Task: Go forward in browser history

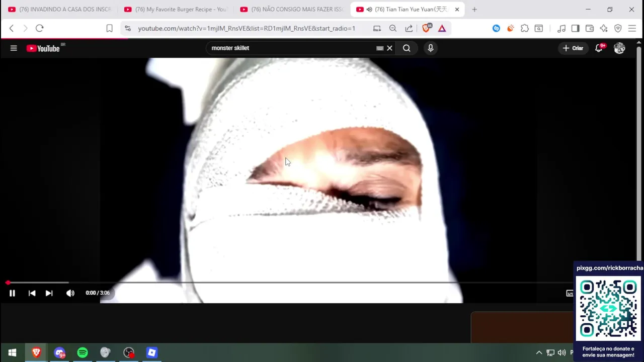Action: [x=25, y=29]
